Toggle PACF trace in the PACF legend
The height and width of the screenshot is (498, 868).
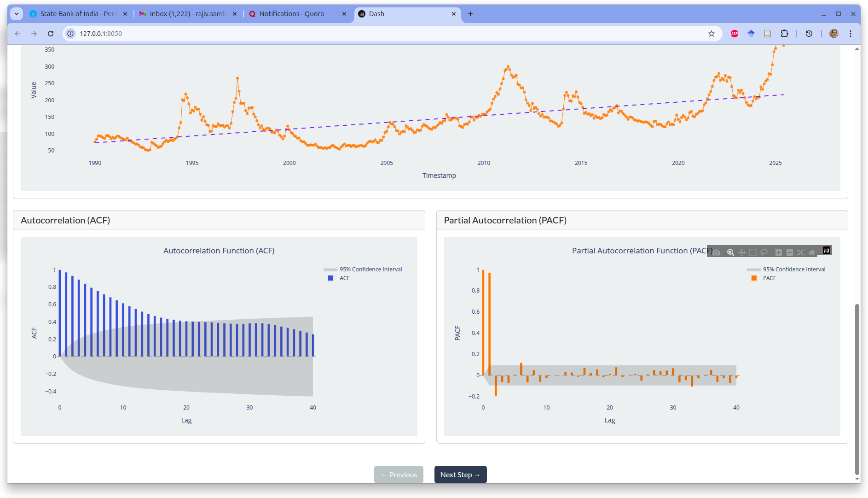[x=769, y=278]
